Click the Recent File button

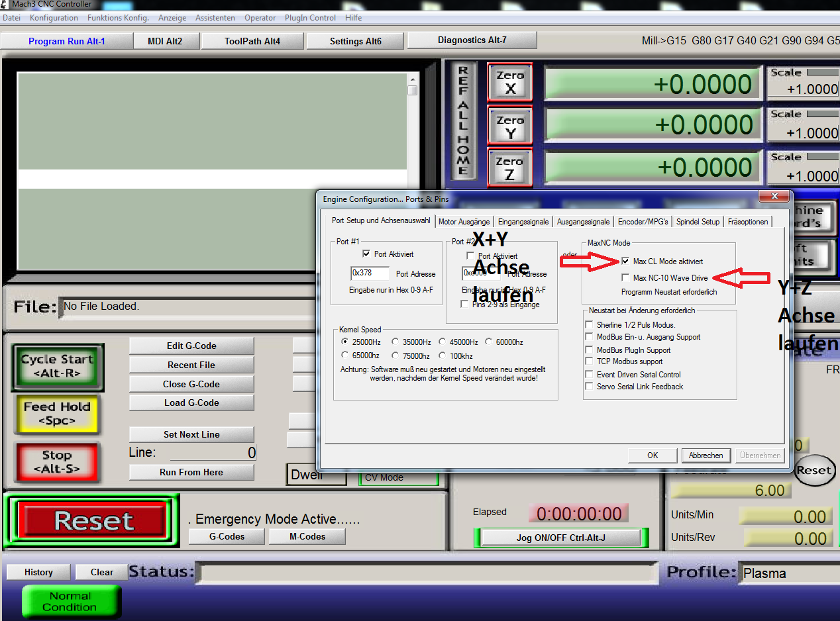point(191,365)
